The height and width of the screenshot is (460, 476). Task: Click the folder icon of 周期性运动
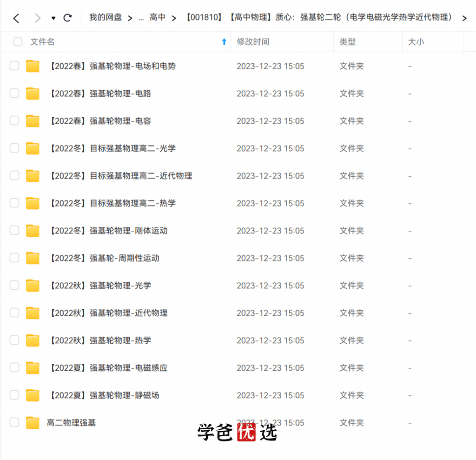tap(33, 258)
